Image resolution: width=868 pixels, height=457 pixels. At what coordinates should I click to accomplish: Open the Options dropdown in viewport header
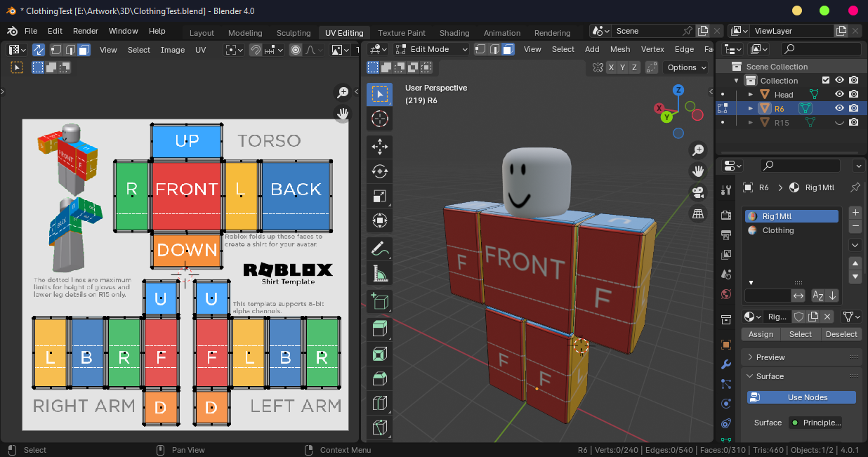click(685, 67)
